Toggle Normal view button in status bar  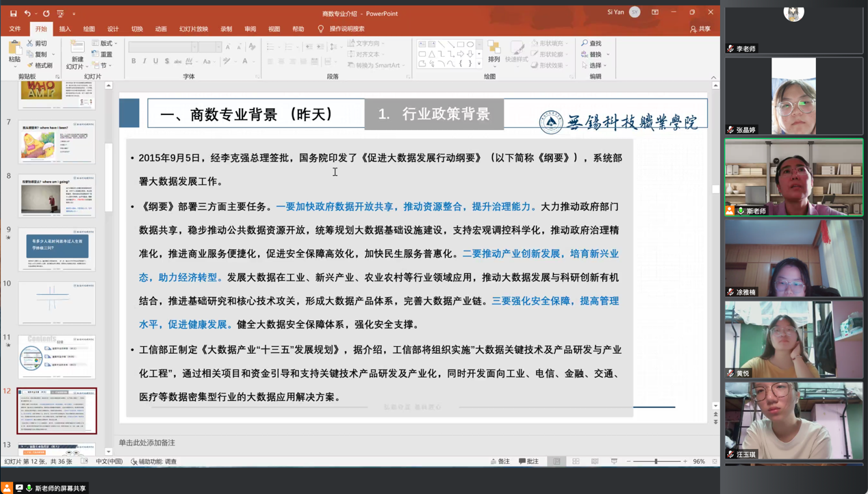[x=557, y=462]
